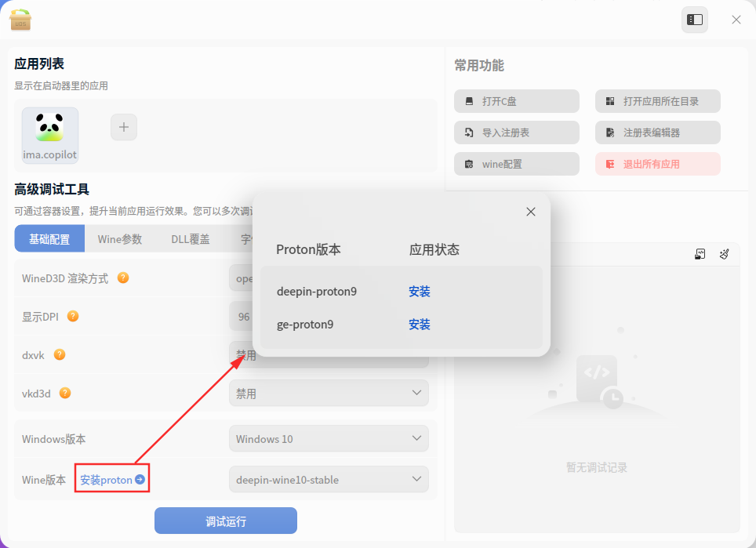Viewport: 756px width, 548px height.
Task: Close the Proton version popup
Action: click(x=531, y=212)
